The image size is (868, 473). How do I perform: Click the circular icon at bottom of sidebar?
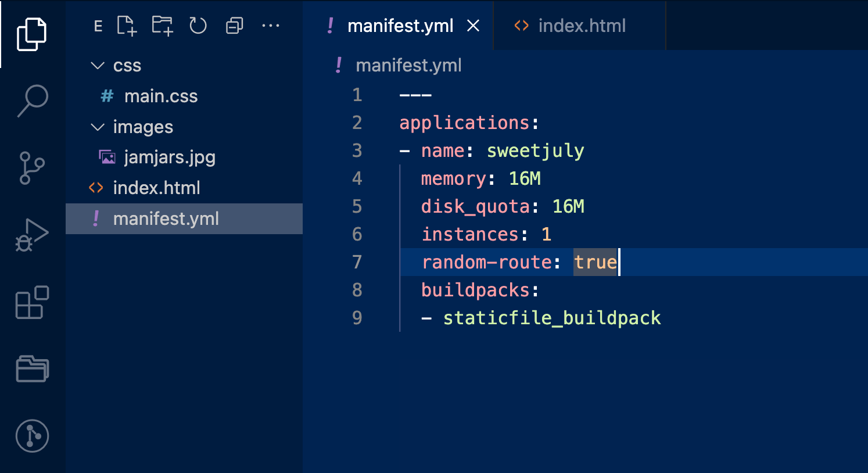click(x=32, y=436)
